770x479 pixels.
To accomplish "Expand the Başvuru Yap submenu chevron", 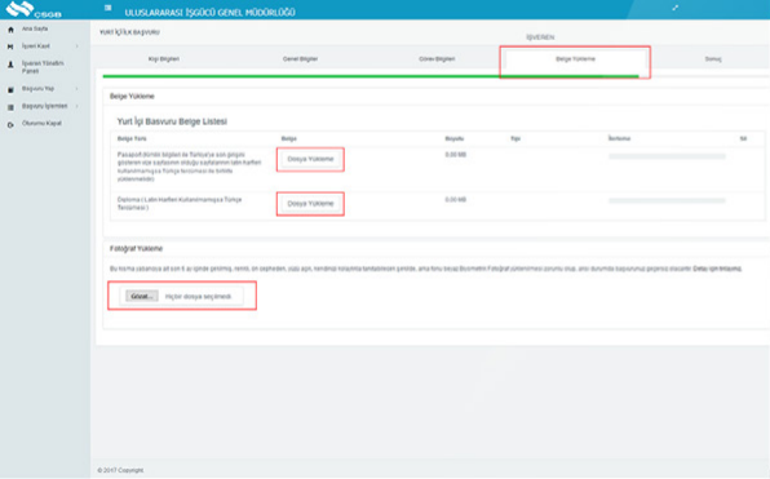I will pyautogui.click(x=76, y=89).
